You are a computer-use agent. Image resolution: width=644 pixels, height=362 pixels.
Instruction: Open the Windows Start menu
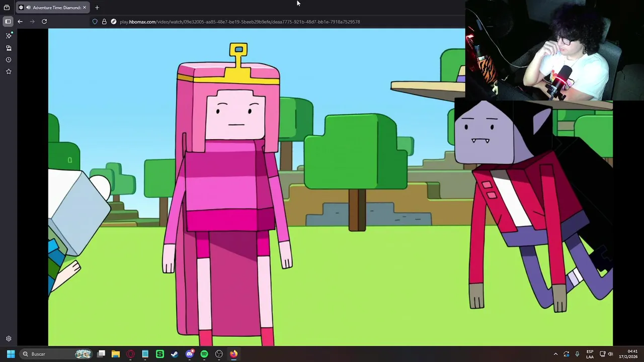click(11, 354)
